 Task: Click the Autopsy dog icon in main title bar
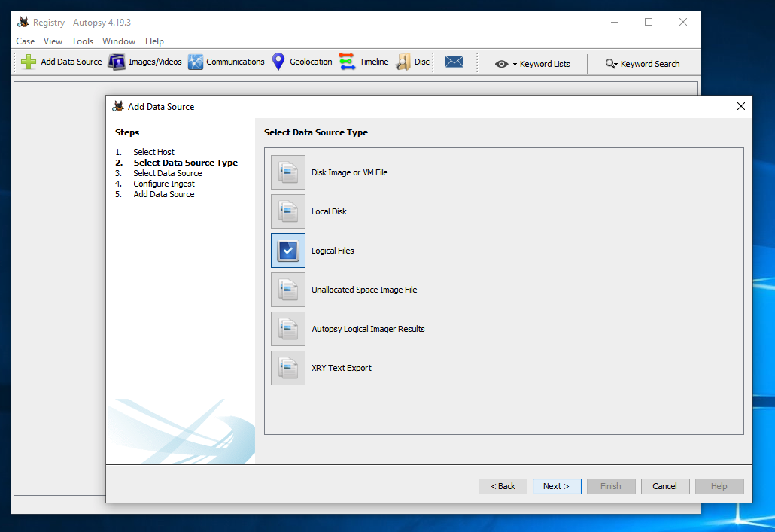click(x=23, y=23)
